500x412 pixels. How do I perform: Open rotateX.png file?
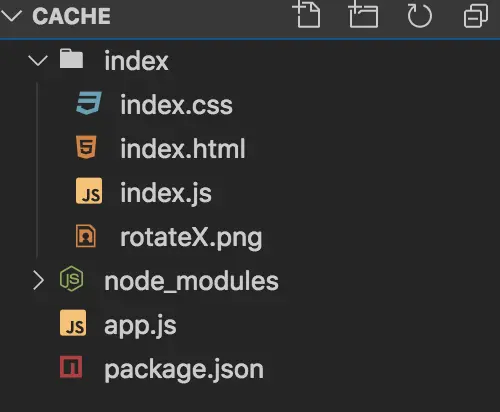(191, 238)
